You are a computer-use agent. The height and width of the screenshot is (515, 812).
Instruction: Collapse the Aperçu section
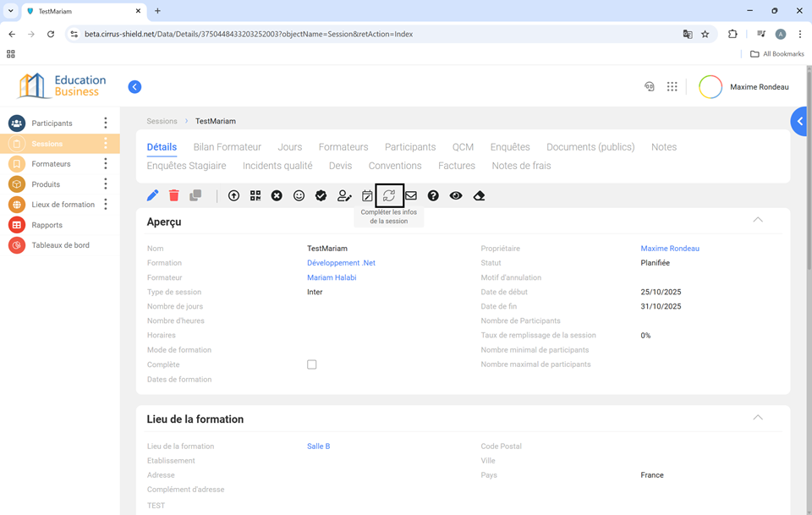[758, 220]
